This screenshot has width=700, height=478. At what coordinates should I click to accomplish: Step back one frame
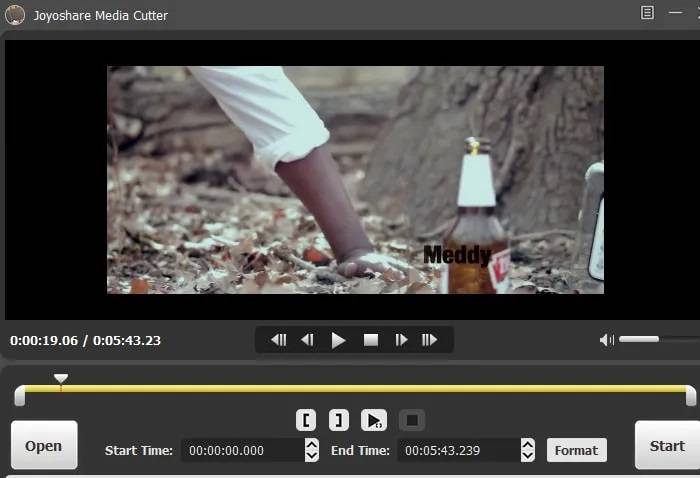pyautogui.click(x=308, y=340)
